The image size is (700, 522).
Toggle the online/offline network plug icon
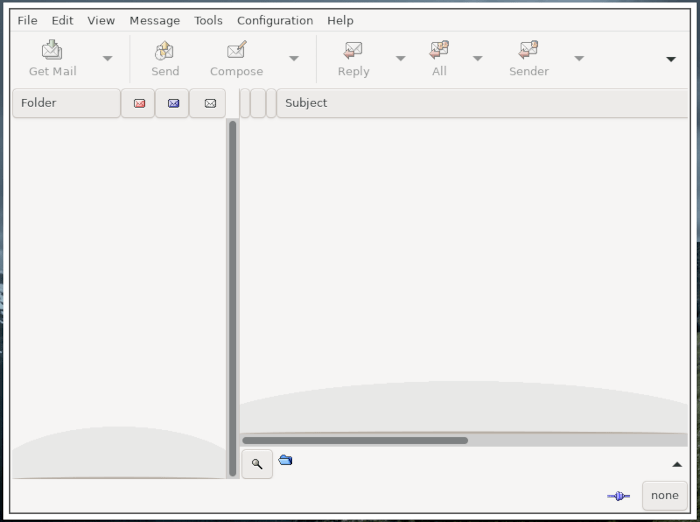[x=619, y=496]
